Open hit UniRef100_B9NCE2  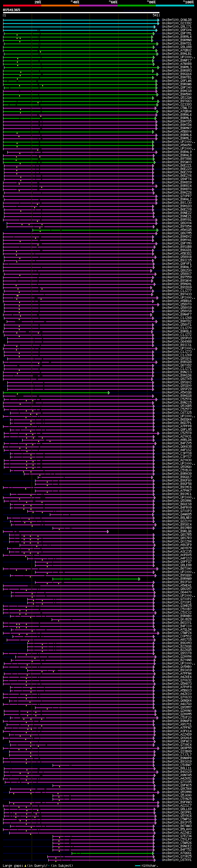click(176, 846)
